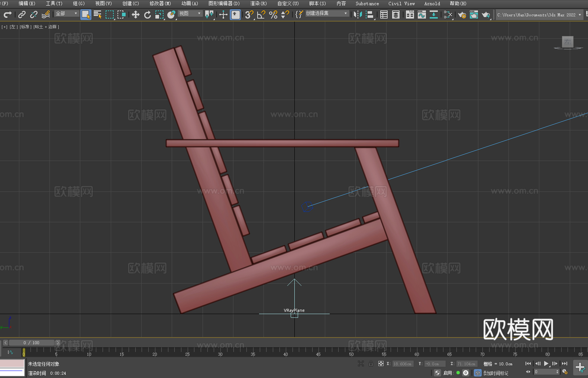Viewport: 588px width, 378px height.
Task: Click the Redo arrow icon
Action: (x=7, y=14)
